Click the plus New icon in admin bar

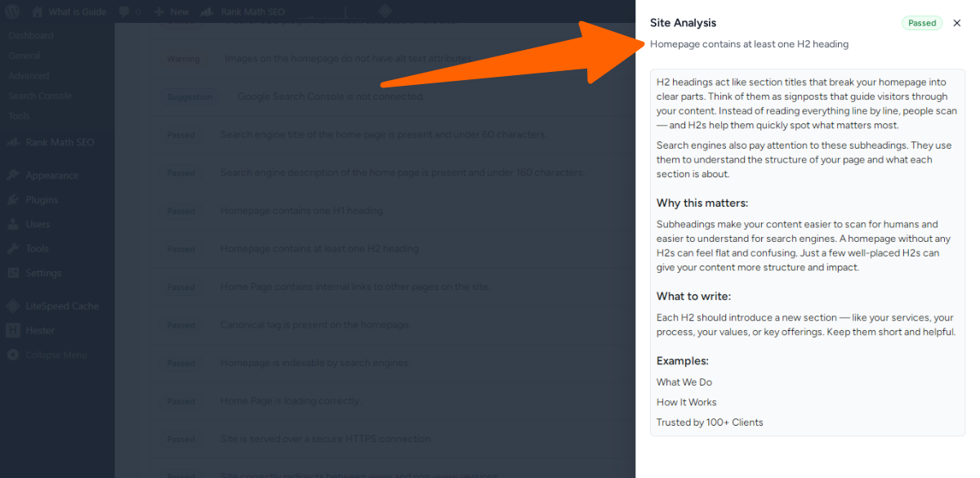click(x=159, y=11)
